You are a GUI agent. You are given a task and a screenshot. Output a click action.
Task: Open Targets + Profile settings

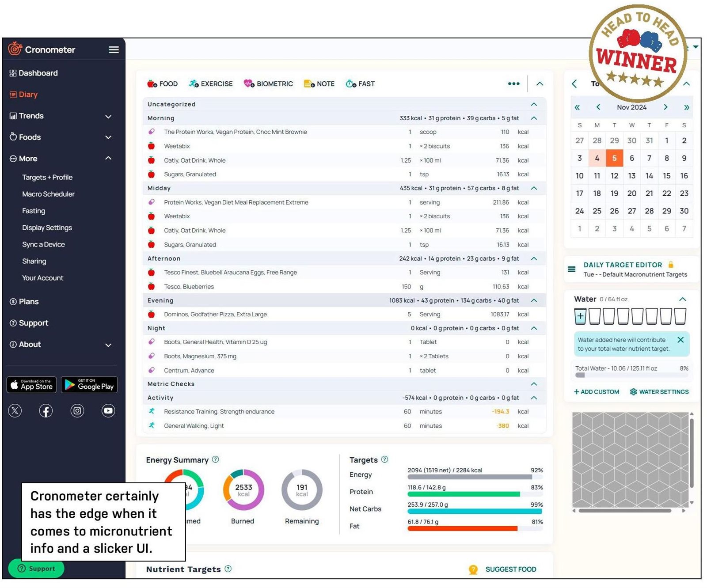(x=47, y=177)
